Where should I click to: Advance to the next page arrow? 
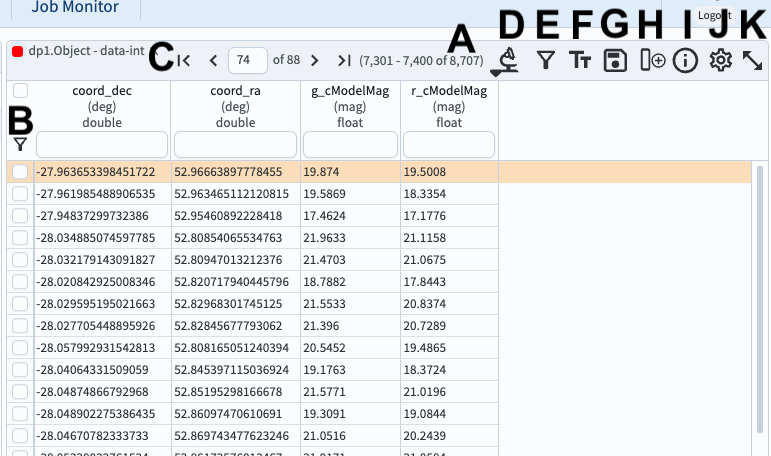(x=314, y=61)
